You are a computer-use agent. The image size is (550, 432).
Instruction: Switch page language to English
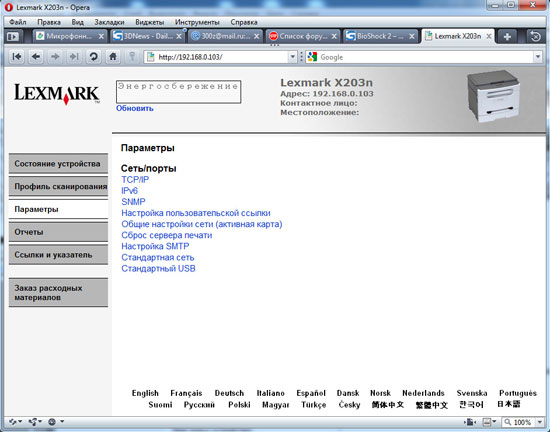coord(145,393)
